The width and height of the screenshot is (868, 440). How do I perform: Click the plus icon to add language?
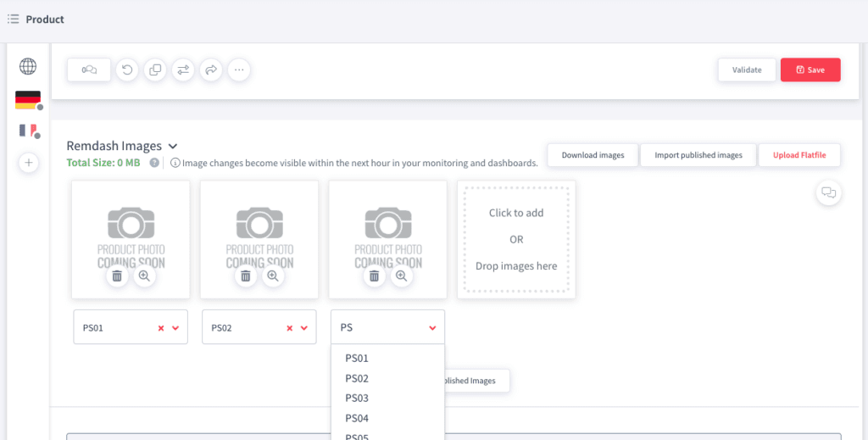[x=28, y=163]
